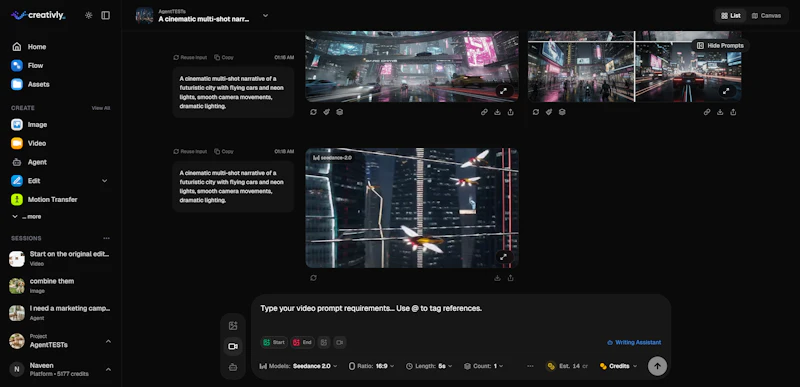Click layers icon under flying-highway city video

340,112
